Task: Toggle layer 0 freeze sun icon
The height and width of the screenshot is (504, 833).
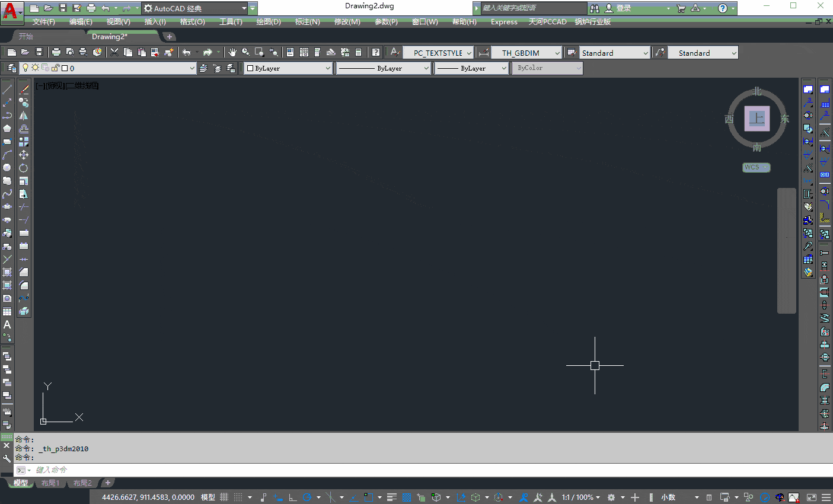Action: (x=36, y=68)
